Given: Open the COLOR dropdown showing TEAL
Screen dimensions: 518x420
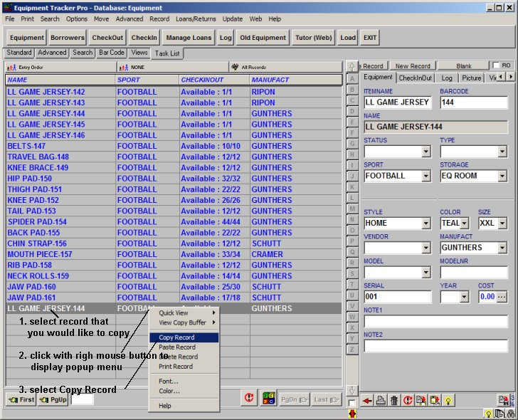Looking at the screenshot, I should (x=465, y=224).
